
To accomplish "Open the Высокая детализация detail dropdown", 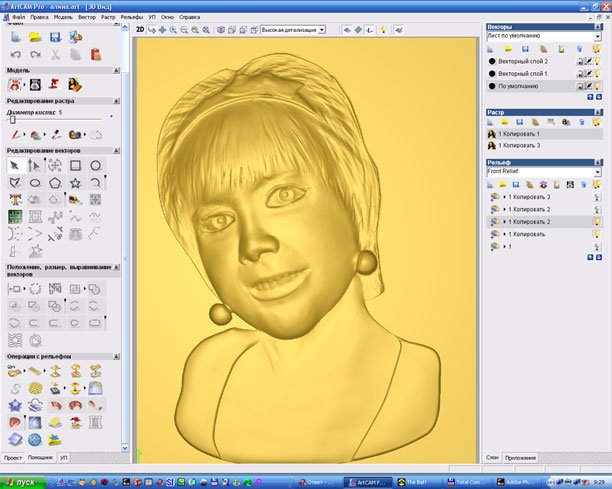I will point(321,30).
